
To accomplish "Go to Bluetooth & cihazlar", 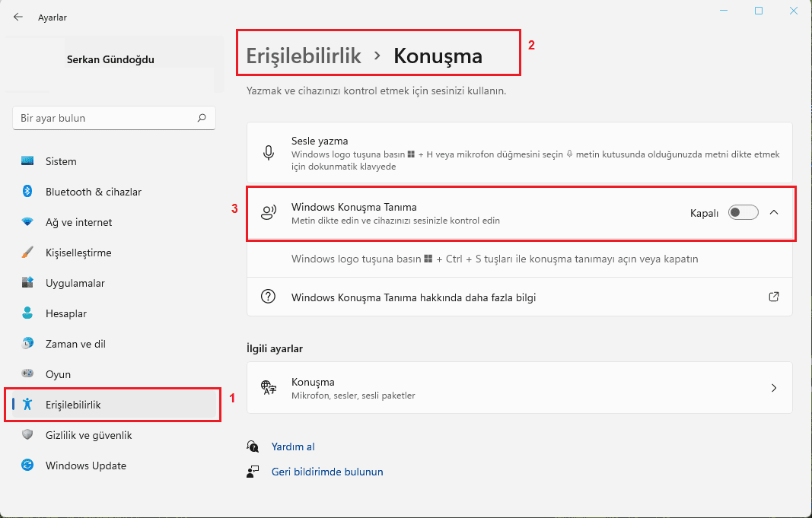I will [x=114, y=192].
